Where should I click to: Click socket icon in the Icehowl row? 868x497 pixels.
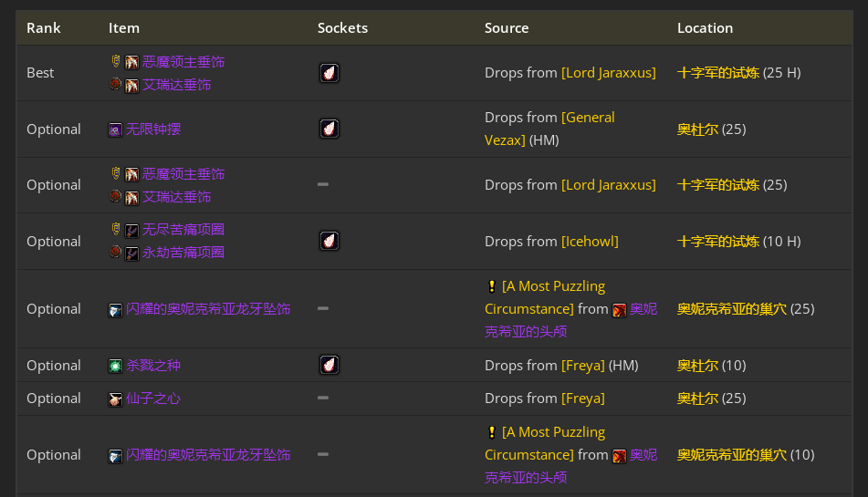pyautogui.click(x=329, y=241)
